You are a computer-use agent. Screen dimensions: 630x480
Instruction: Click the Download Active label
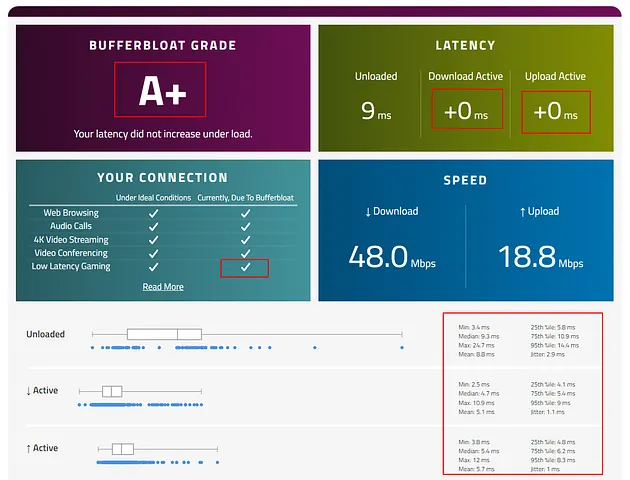(466, 76)
